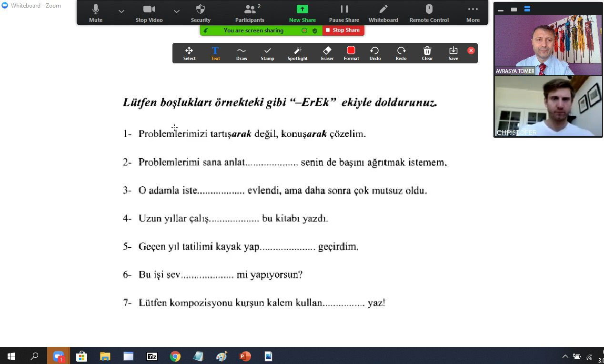Enable the Spotlight tool
Image resolution: width=604 pixels, height=364 pixels.
pos(297,53)
